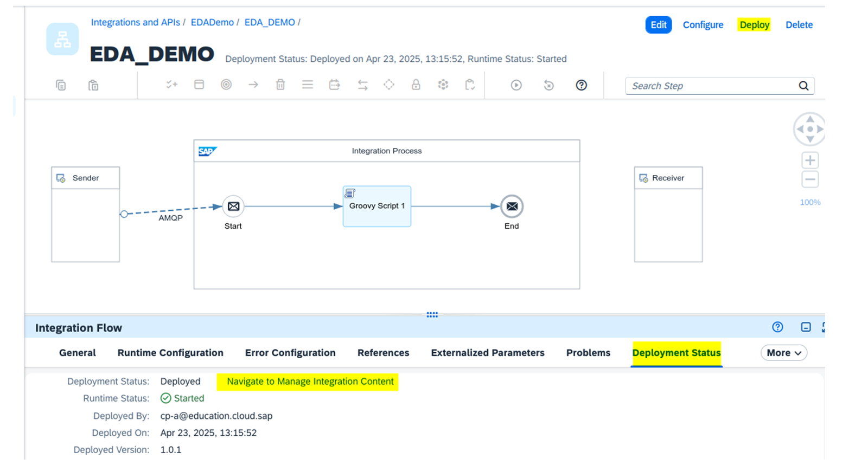View the Problems tab
This screenshot has height=465, width=868.
tap(588, 353)
